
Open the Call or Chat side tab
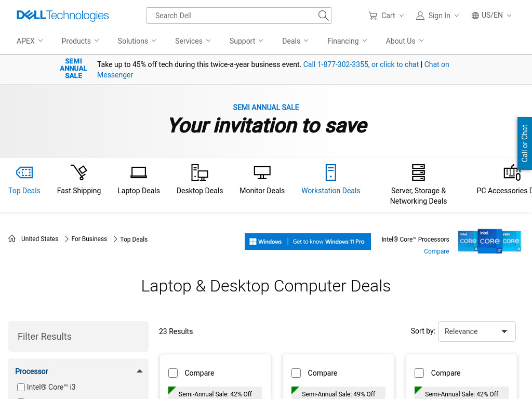(x=525, y=143)
